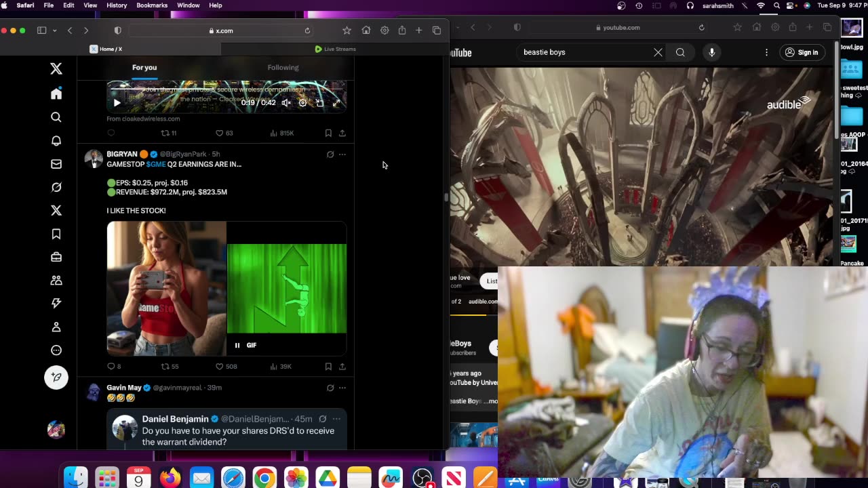Open X Notifications bell in sidebar

coord(56,140)
